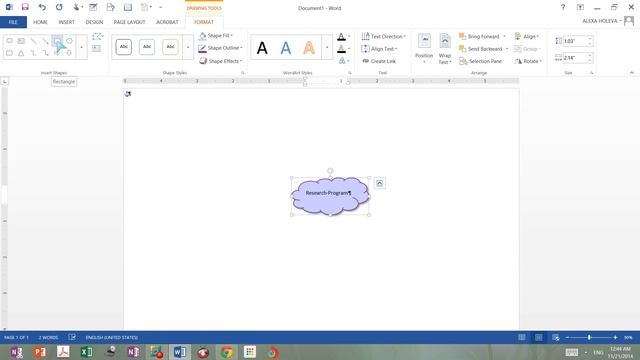Apply the second Abc shape style
Screen dimensions: 640x360
pyautogui.click(x=147, y=47)
